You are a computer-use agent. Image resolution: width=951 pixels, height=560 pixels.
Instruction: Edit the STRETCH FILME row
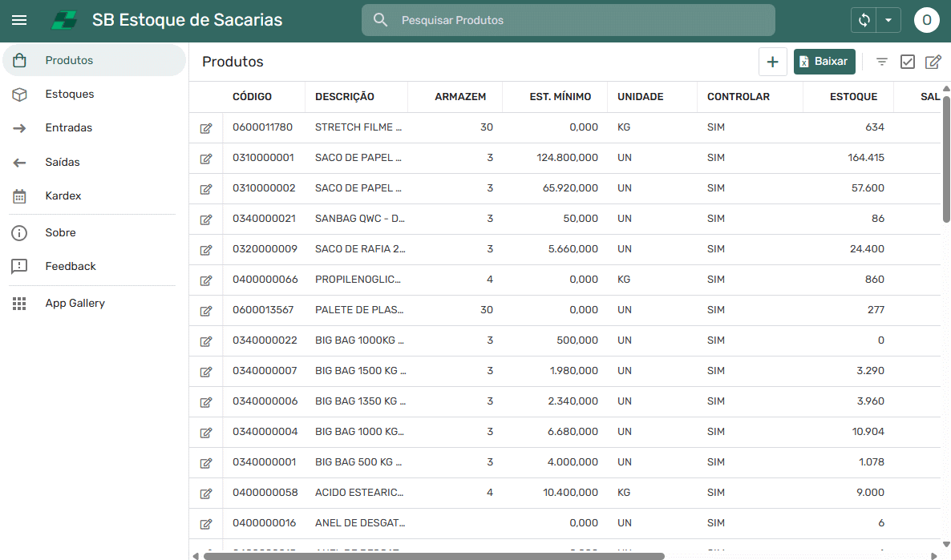coord(206,128)
